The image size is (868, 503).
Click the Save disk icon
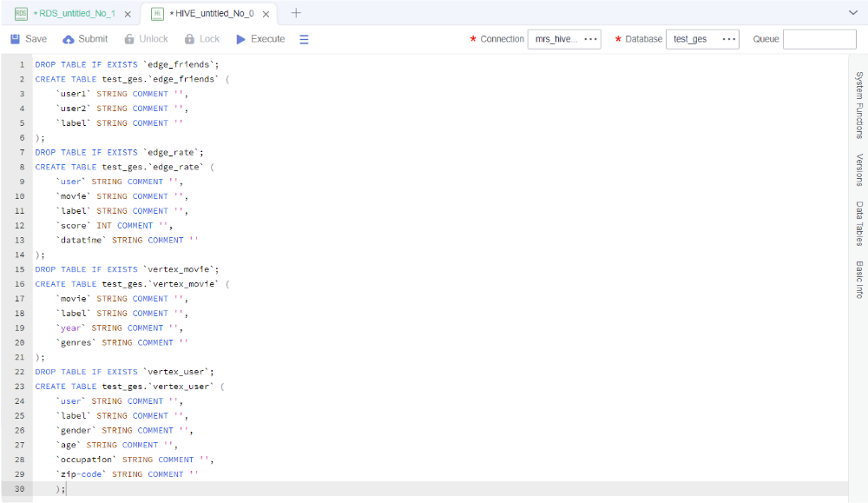coord(16,39)
